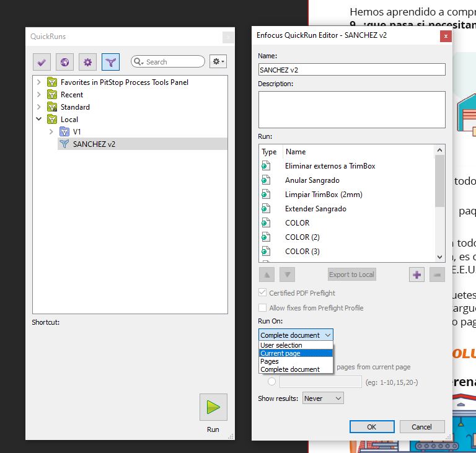
Task: Click icon beside Eliminar externos a TrimBox
Action: [x=266, y=165]
